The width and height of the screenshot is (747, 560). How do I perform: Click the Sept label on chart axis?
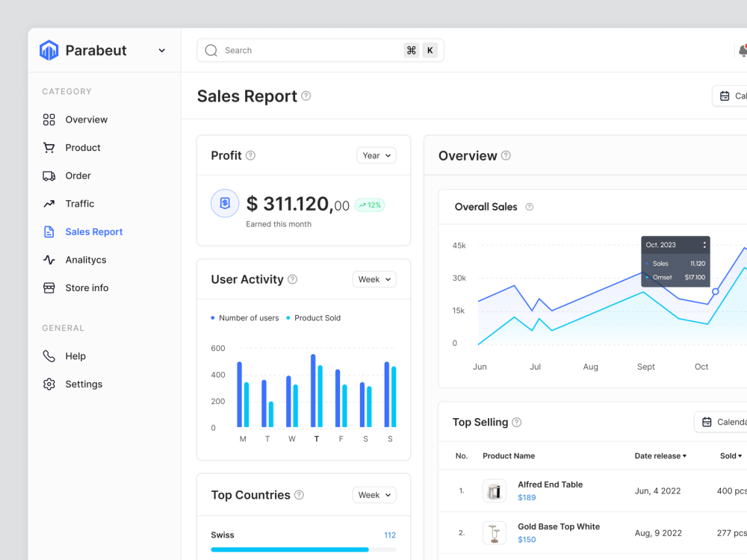click(646, 367)
